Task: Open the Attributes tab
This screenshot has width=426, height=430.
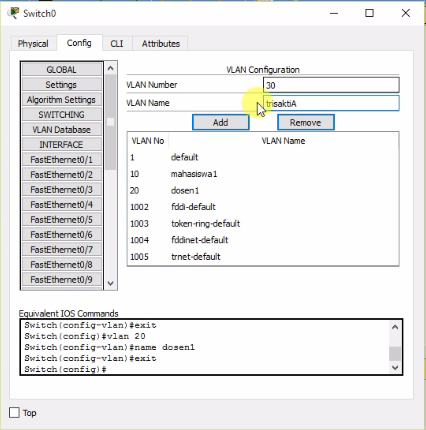Action: [x=161, y=44]
